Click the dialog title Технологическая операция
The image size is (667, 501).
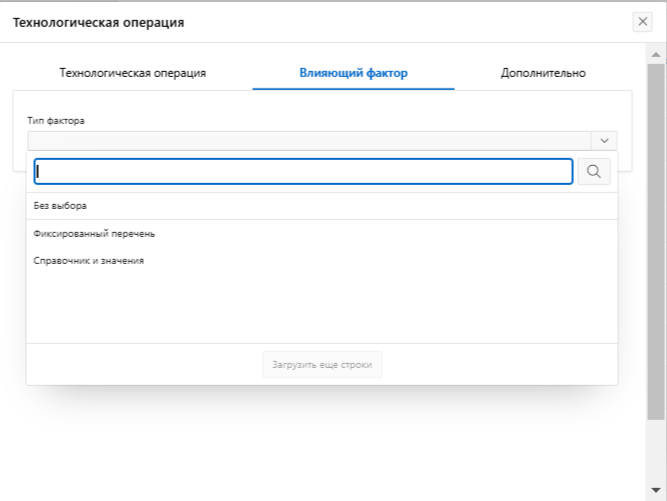click(x=98, y=22)
